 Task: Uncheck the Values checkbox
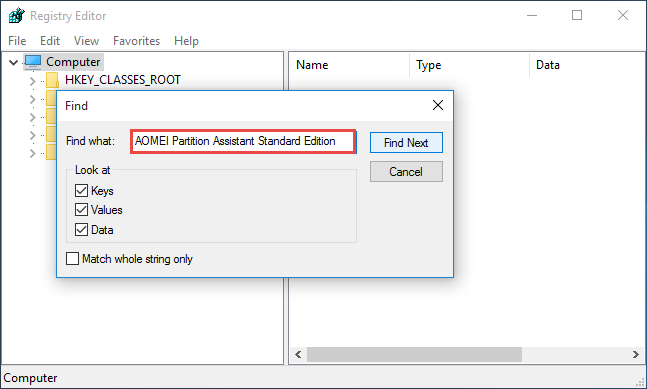point(81,210)
